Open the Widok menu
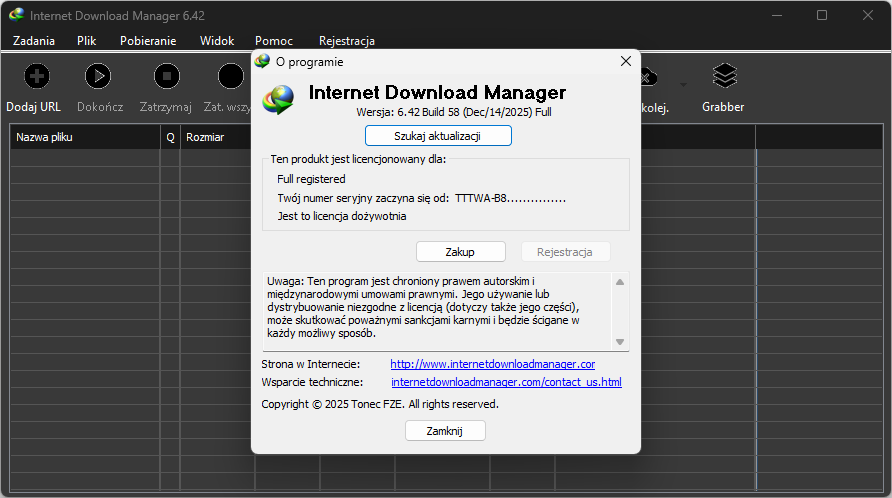 coord(217,41)
